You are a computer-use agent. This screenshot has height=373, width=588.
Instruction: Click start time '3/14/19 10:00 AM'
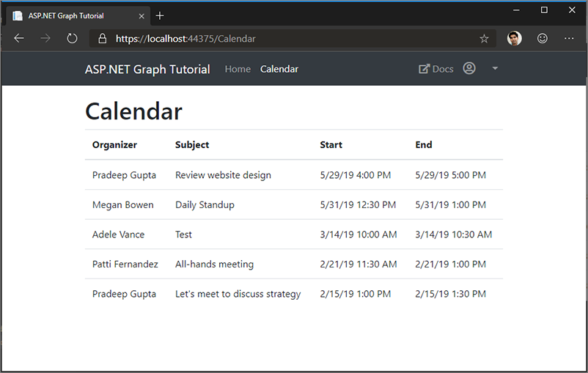point(359,234)
